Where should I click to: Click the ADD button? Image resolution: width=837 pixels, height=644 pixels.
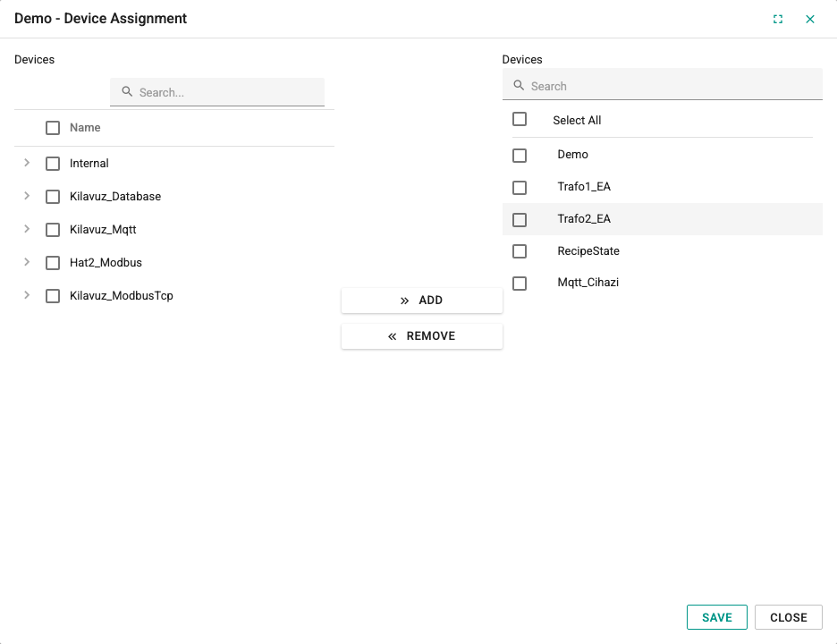tap(422, 301)
